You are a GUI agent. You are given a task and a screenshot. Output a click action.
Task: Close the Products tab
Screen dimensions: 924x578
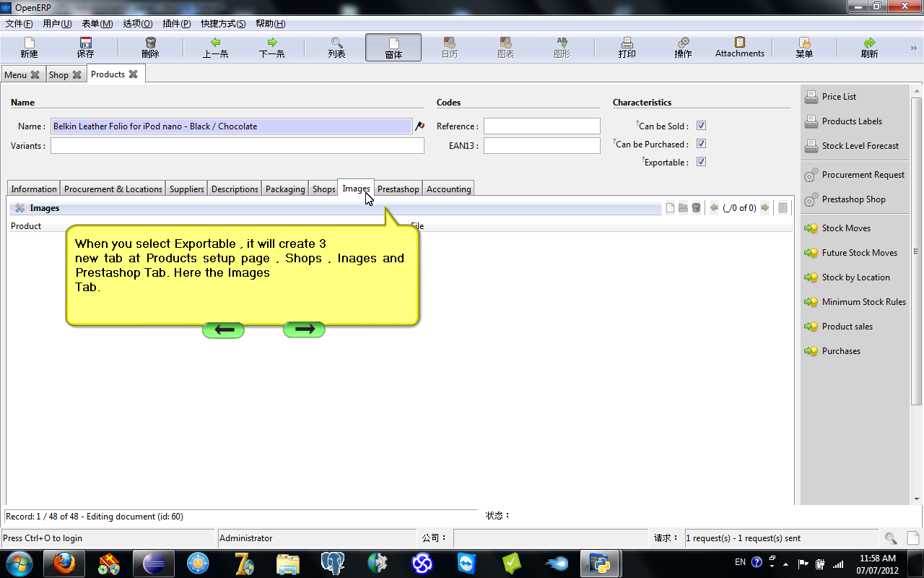(x=133, y=74)
